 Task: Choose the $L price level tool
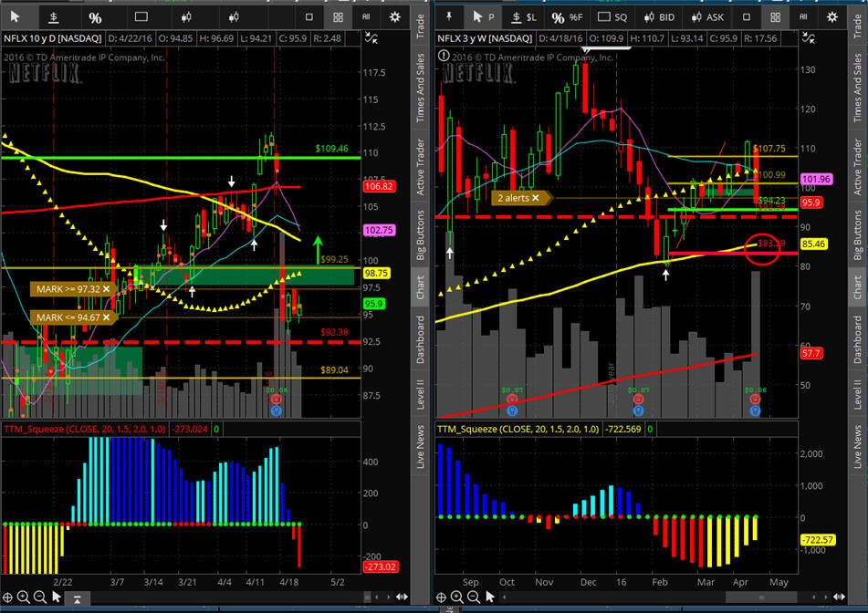[x=523, y=17]
